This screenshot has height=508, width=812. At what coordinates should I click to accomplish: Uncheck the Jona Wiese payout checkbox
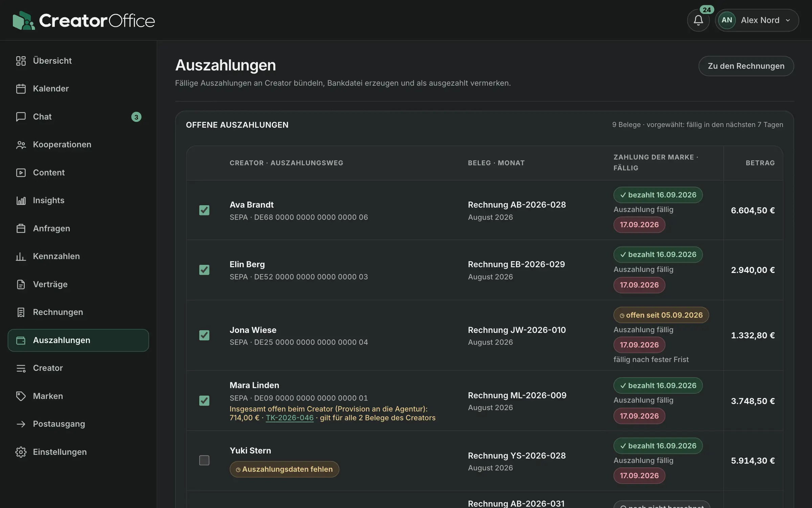tap(204, 335)
